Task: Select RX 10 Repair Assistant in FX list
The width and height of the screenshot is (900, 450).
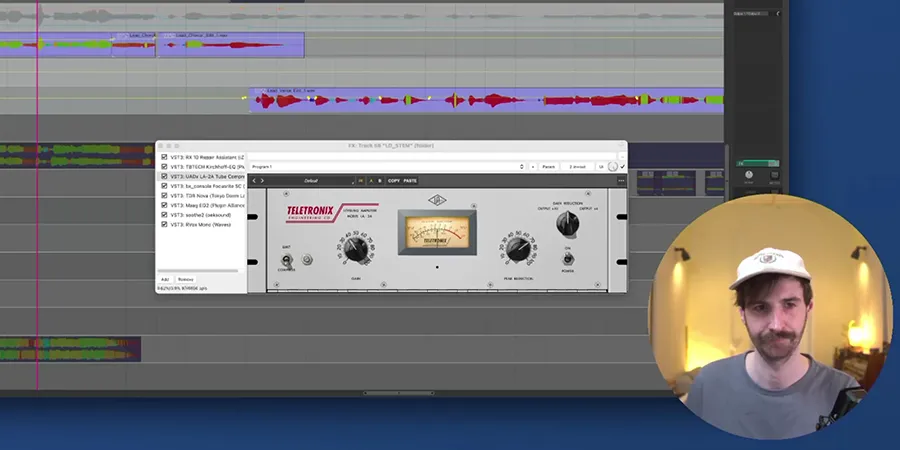Action: 207,157
